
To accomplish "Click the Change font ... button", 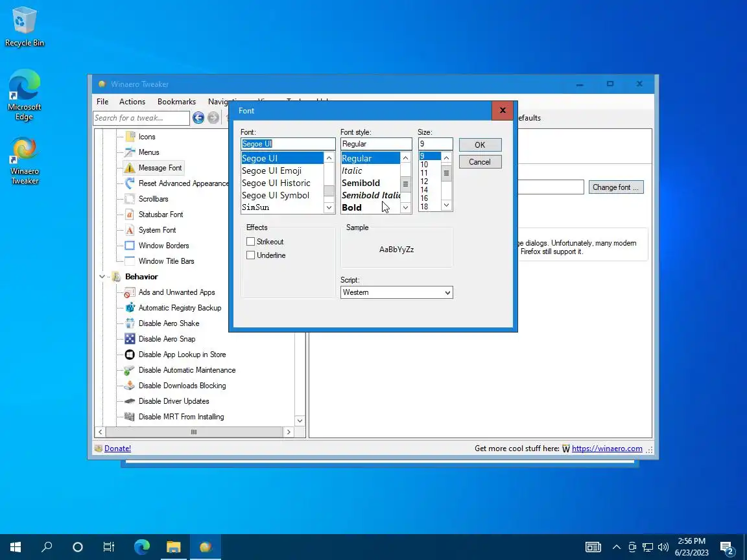I will click(x=616, y=187).
